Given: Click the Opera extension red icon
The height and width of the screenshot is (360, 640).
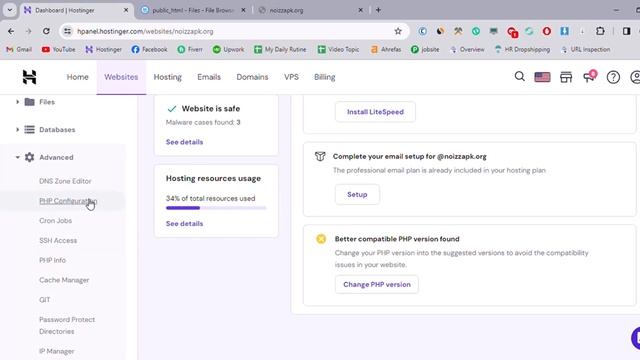Looking at the screenshot, I should click(x=547, y=31).
